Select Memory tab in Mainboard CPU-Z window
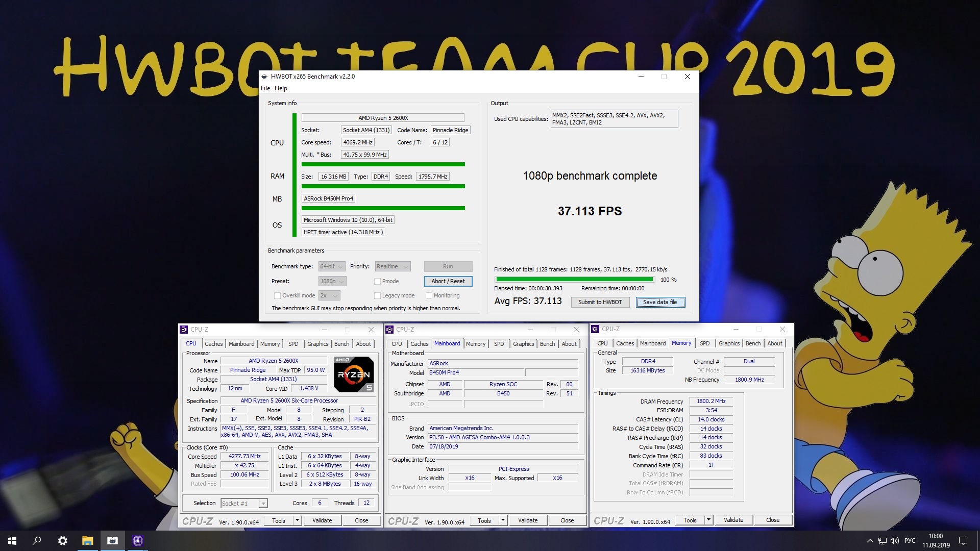The height and width of the screenshot is (551, 980). [475, 344]
